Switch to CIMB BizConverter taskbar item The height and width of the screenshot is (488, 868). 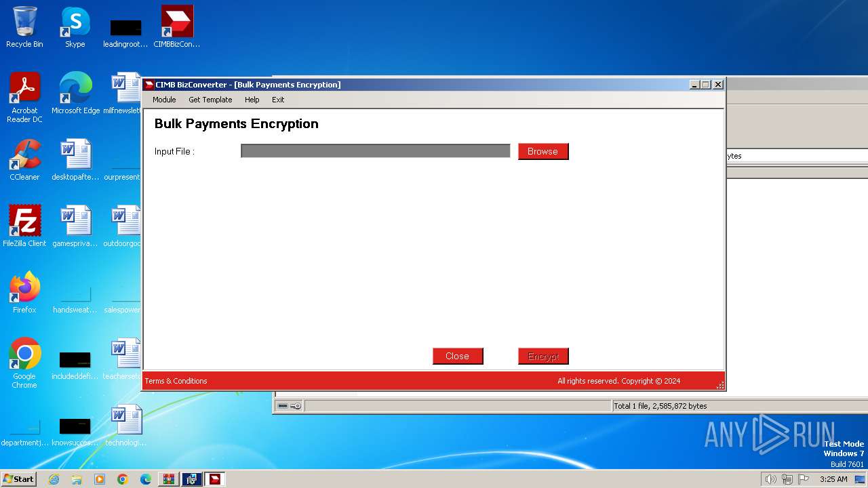point(215,479)
